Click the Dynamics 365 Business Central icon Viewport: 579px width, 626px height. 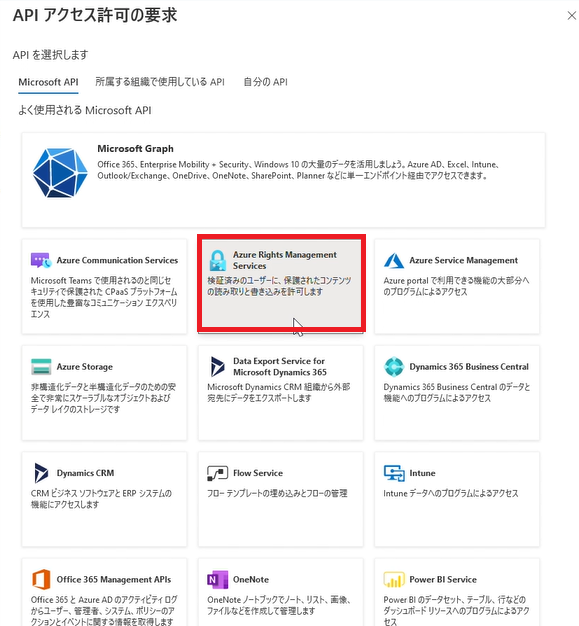click(394, 366)
